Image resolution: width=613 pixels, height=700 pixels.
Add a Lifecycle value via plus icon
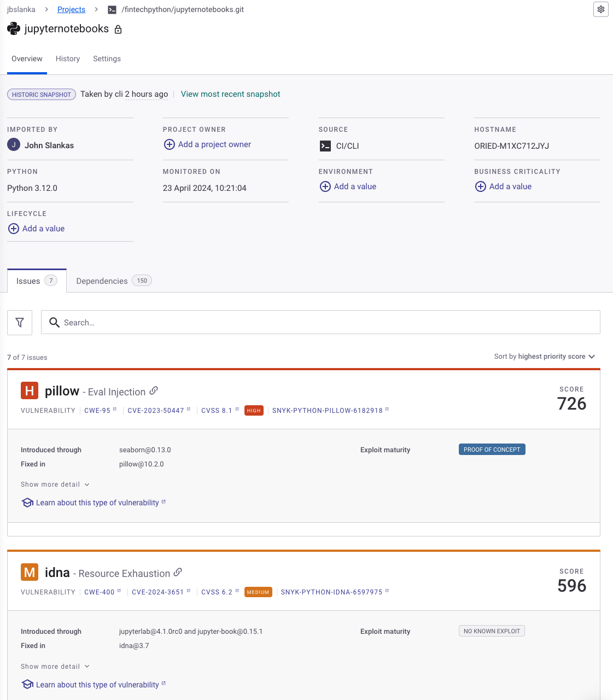point(14,229)
